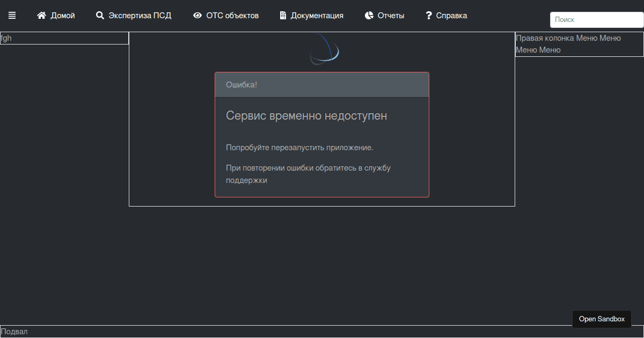
Task: Click the eye icon on ОТС объектов
Action: (197, 16)
